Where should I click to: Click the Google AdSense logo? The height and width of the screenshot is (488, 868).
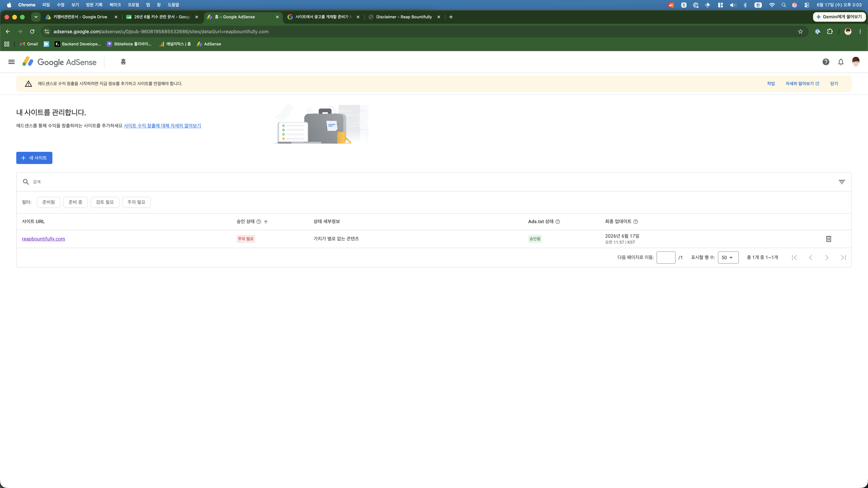coord(59,62)
